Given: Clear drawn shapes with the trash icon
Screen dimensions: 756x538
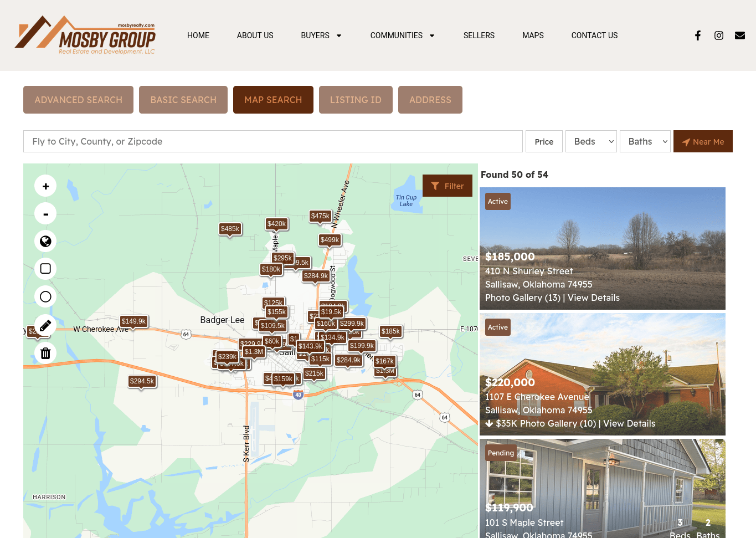Looking at the screenshot, I should pyautogui.click(x=45, y=353).
